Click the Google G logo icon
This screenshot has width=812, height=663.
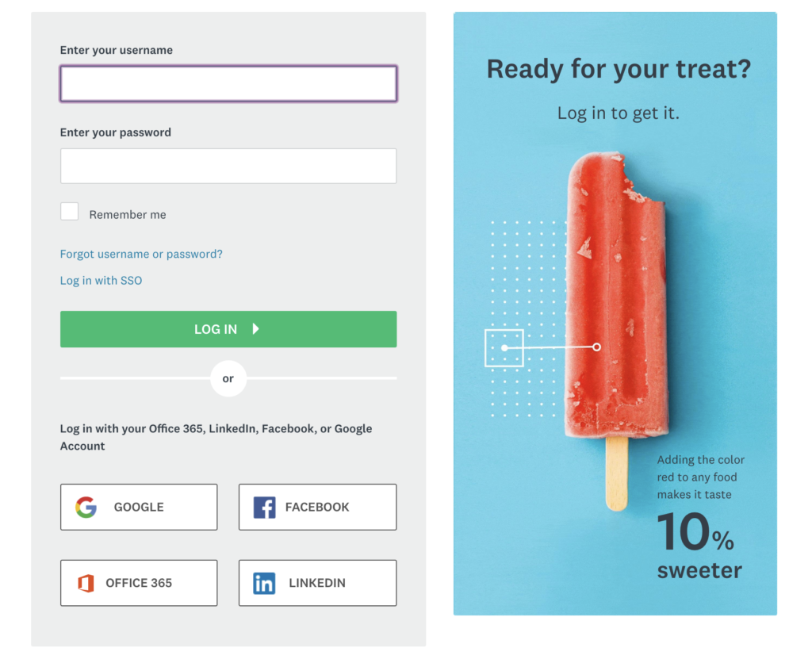tap(85, 507)
